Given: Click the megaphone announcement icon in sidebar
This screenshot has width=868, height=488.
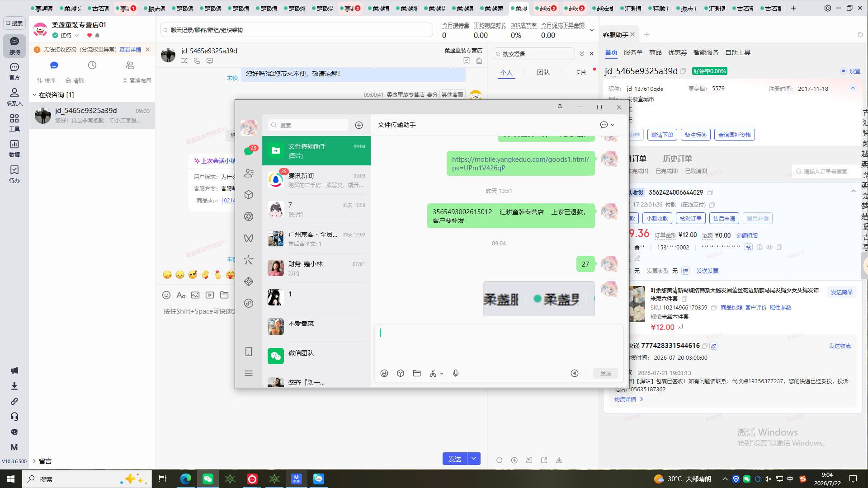Looking at the screenshot, I should click(14, 371).
